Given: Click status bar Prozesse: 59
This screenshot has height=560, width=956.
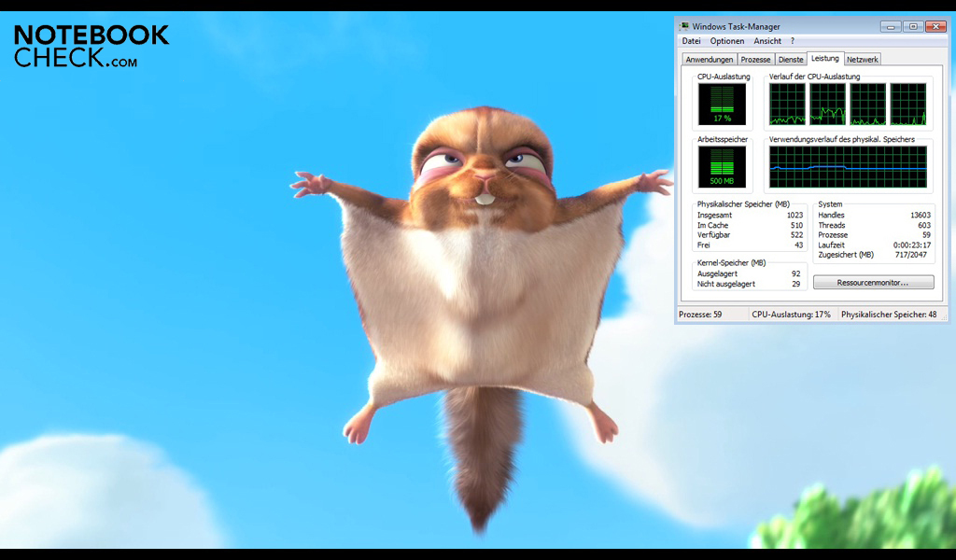Looking at the screenshot, I should point(700,315).
